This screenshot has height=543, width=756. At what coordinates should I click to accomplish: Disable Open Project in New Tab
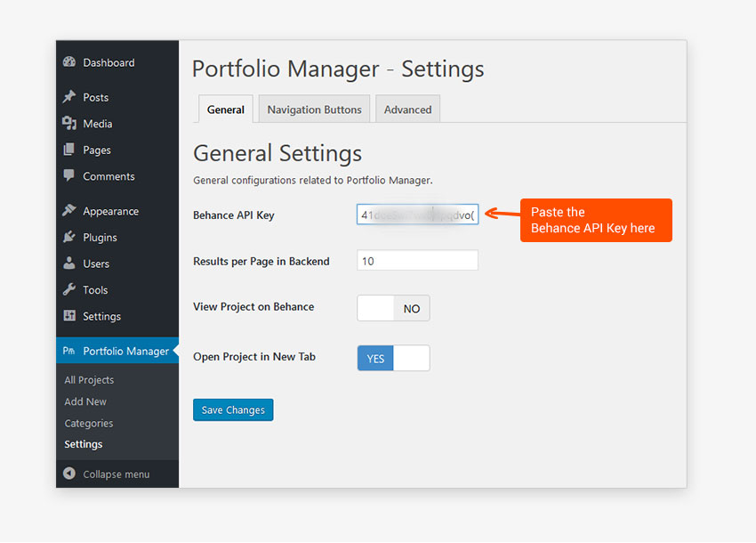tap(393, 358)
